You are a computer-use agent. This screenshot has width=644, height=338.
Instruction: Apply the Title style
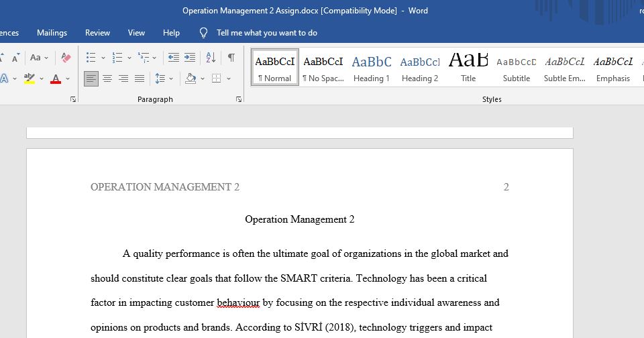(x=468, y=67)
